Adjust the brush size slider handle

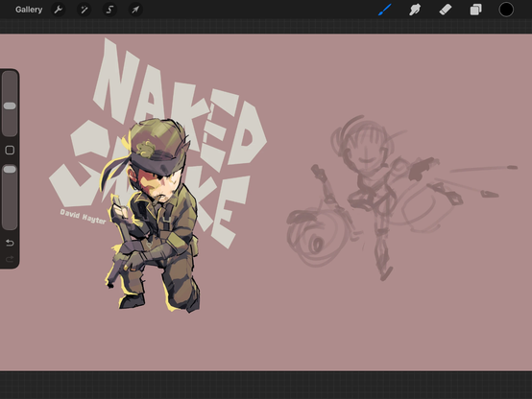10,106
